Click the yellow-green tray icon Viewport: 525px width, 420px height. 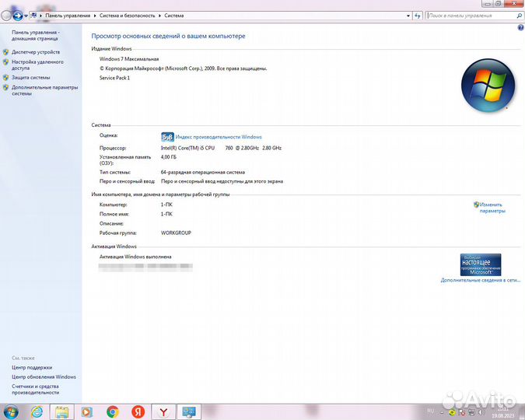[x=452, y=412]
